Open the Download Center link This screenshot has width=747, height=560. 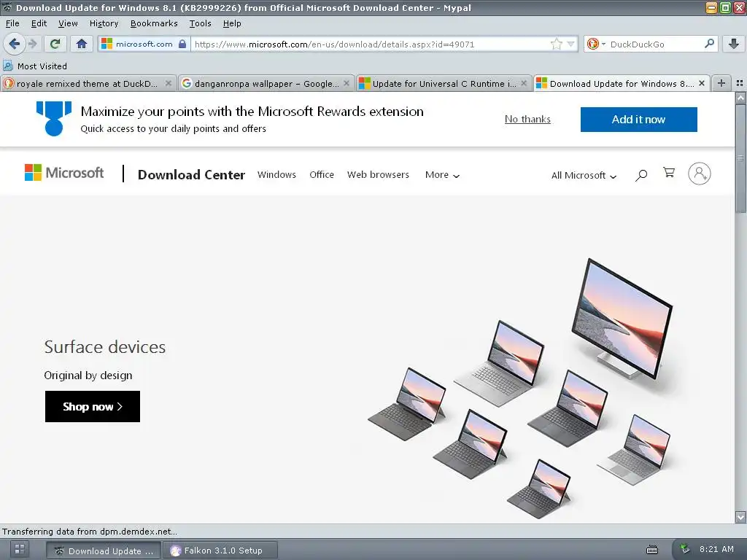click(191, 175)
